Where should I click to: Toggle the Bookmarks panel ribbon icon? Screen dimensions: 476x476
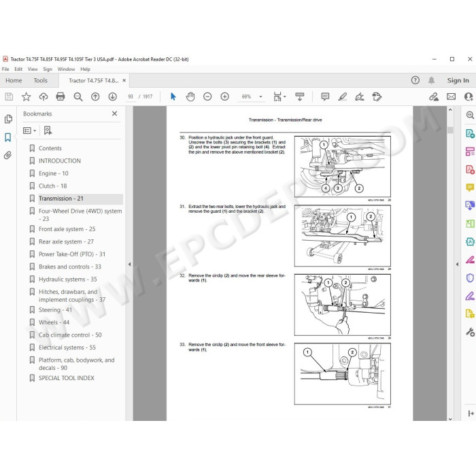coord(8,137)
